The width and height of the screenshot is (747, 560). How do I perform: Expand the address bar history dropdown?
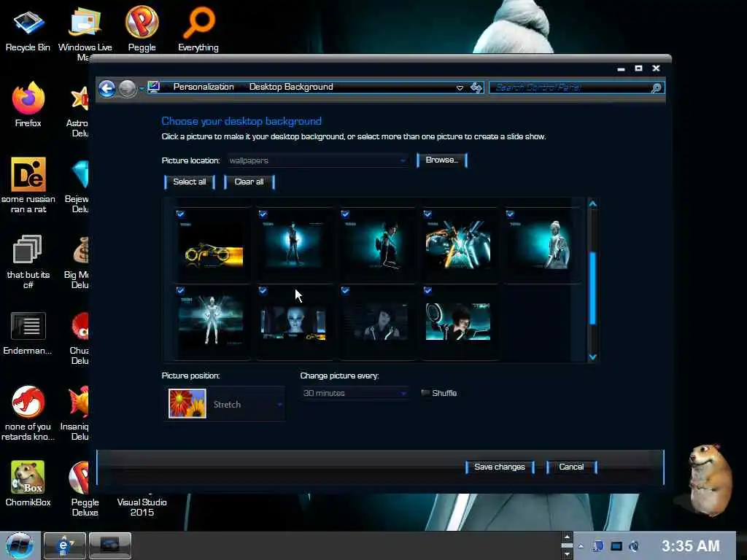click(x=460, y=87)
